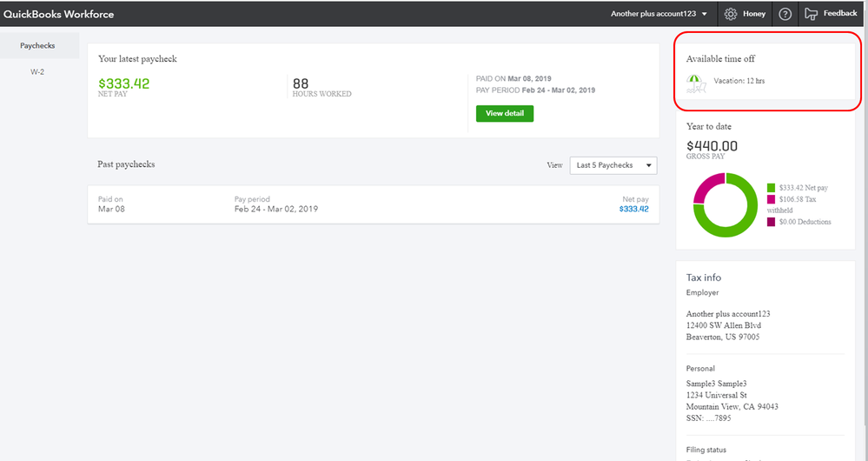Click the Filing status label
868x461 pixels.
706,450
